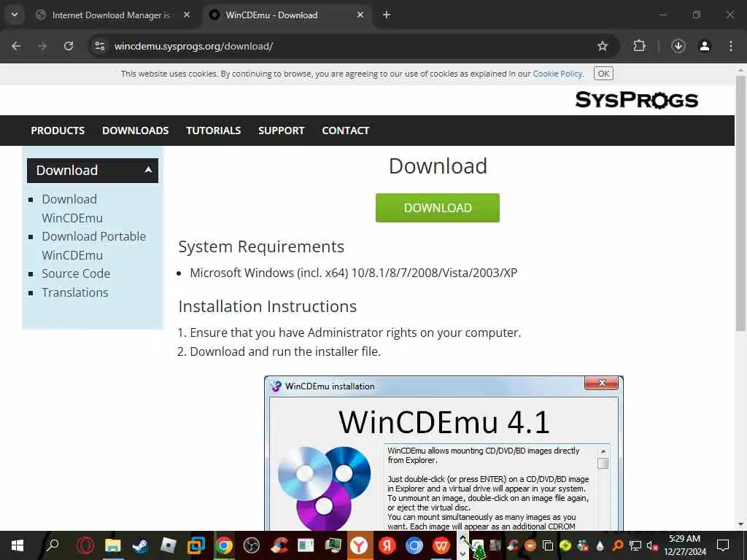Screen dimensions: 747x560
Task: Open network tray icon
Action: (635, 545)
